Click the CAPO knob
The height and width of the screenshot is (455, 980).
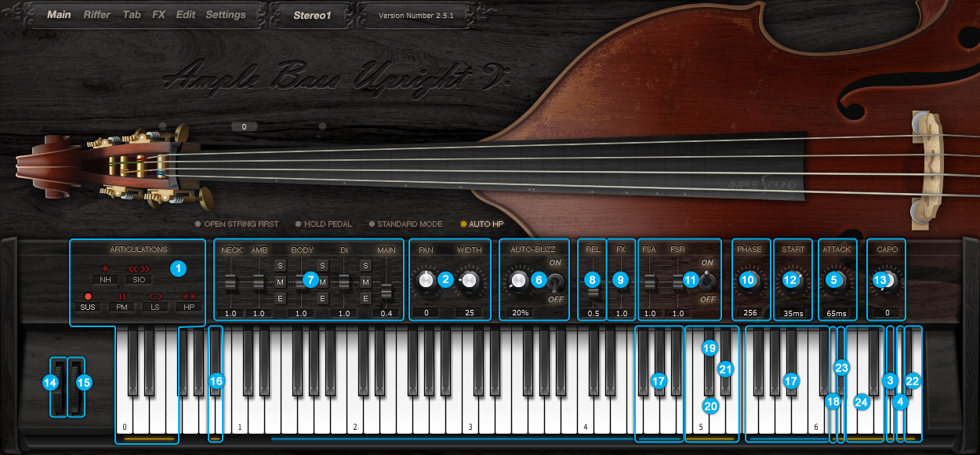(x=886, y=280)
